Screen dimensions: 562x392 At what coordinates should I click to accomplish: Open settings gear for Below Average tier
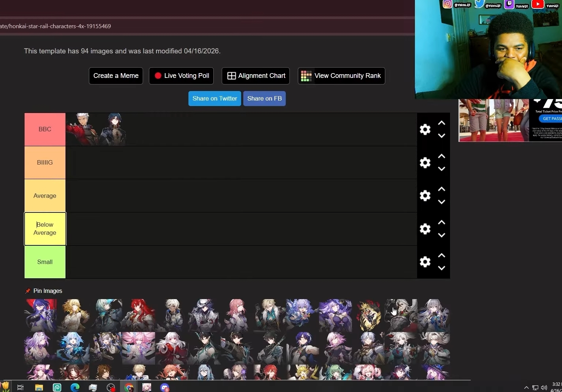click(425, 229)
